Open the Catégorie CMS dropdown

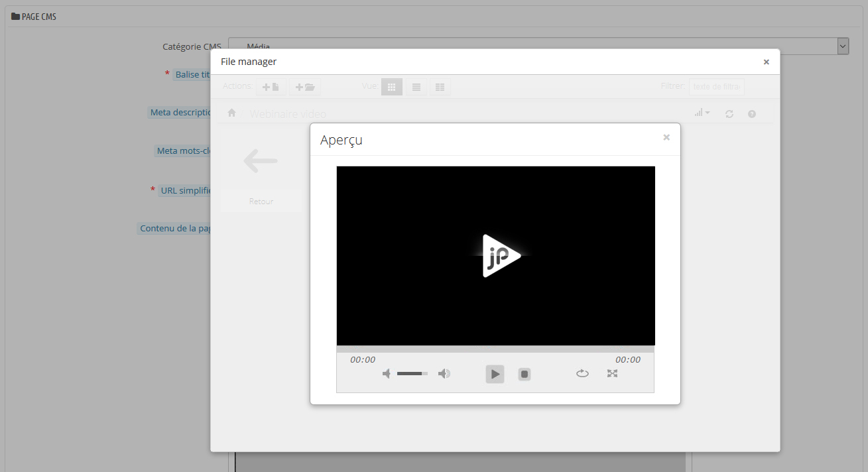538,46
